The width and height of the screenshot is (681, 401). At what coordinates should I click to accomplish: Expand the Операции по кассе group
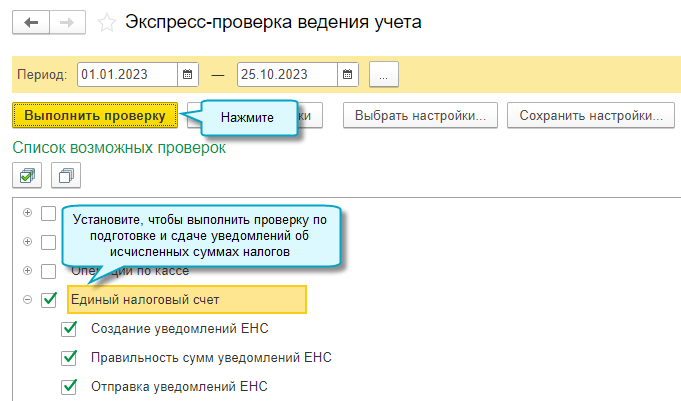click(27, 270)
